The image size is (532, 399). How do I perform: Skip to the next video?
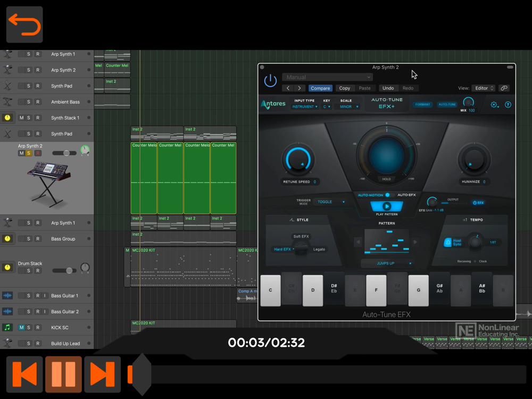103,374
